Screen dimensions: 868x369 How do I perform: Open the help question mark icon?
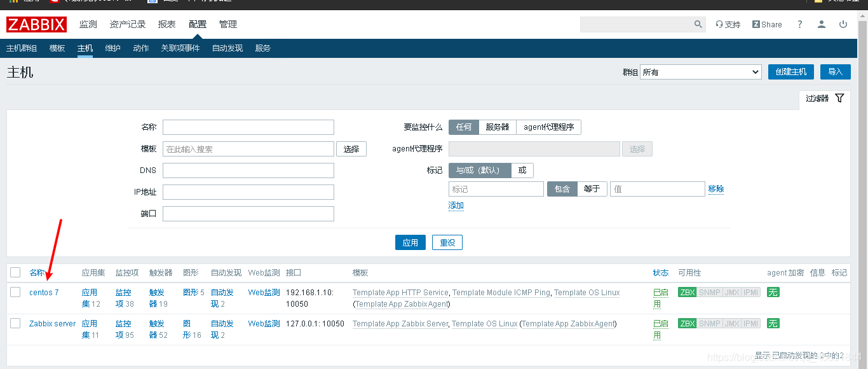tap(800, 24)
